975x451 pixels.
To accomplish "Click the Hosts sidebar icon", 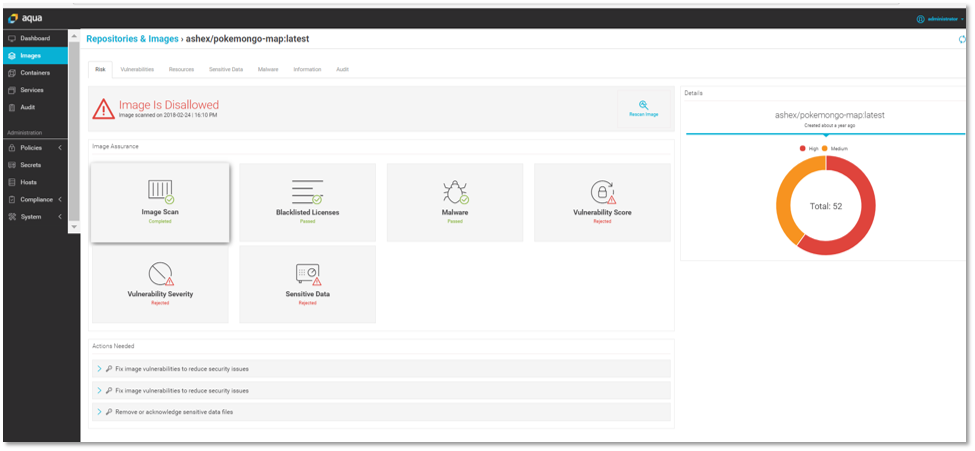I will coord(12,182).
